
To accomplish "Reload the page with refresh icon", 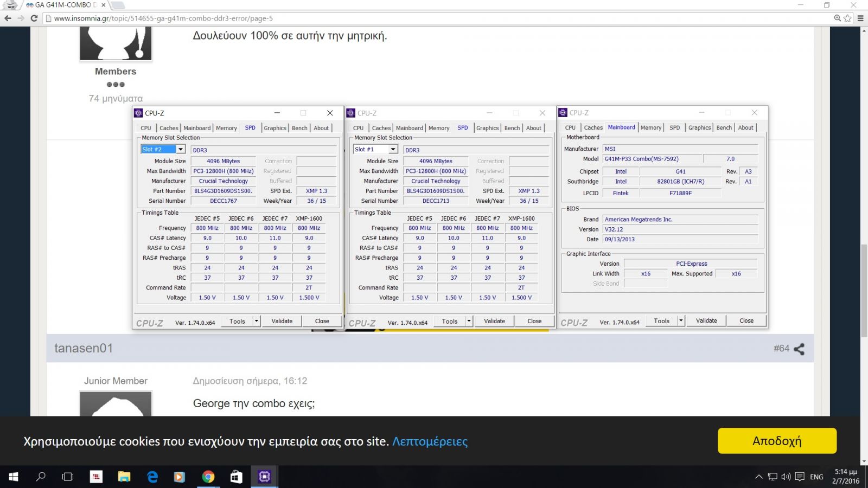I will coord(34,18).
